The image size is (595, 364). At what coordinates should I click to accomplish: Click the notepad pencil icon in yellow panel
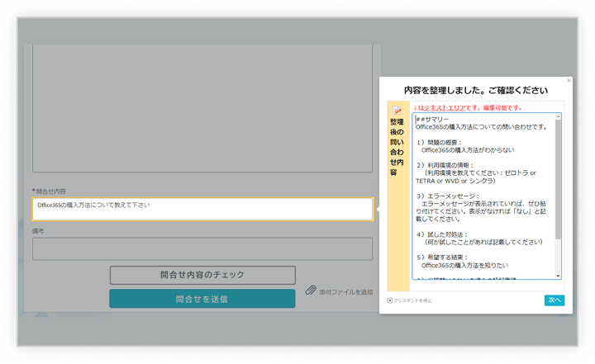pos(397,110)
